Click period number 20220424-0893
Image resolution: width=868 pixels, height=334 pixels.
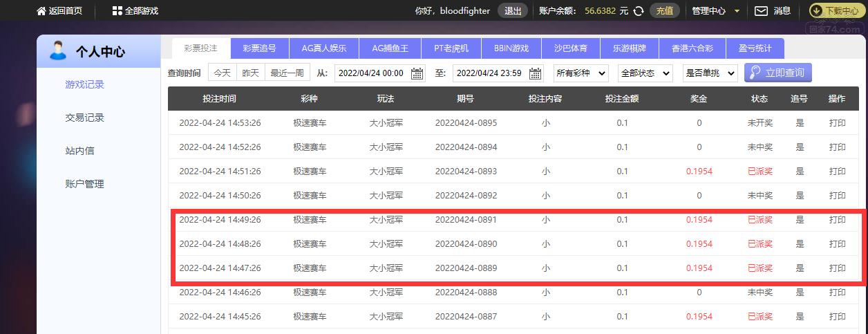click(466, 171)
